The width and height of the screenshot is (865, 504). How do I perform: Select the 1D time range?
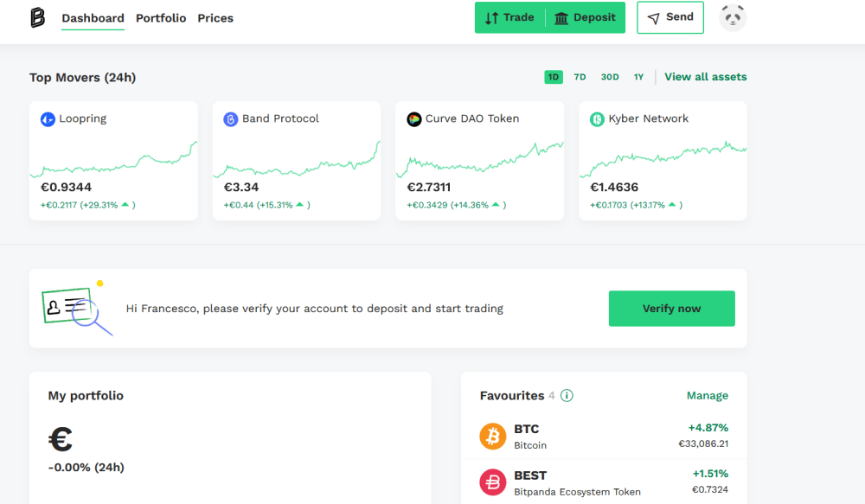point(554,77)
